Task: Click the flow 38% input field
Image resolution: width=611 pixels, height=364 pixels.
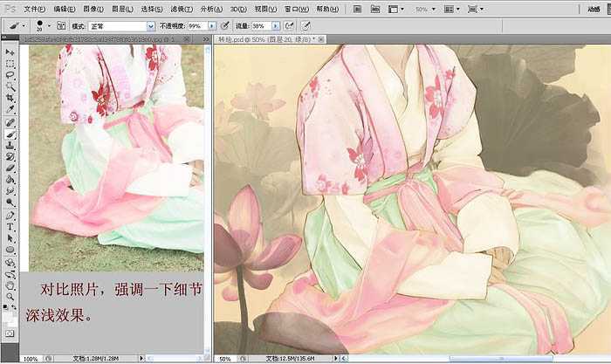Action: (262, 26)
